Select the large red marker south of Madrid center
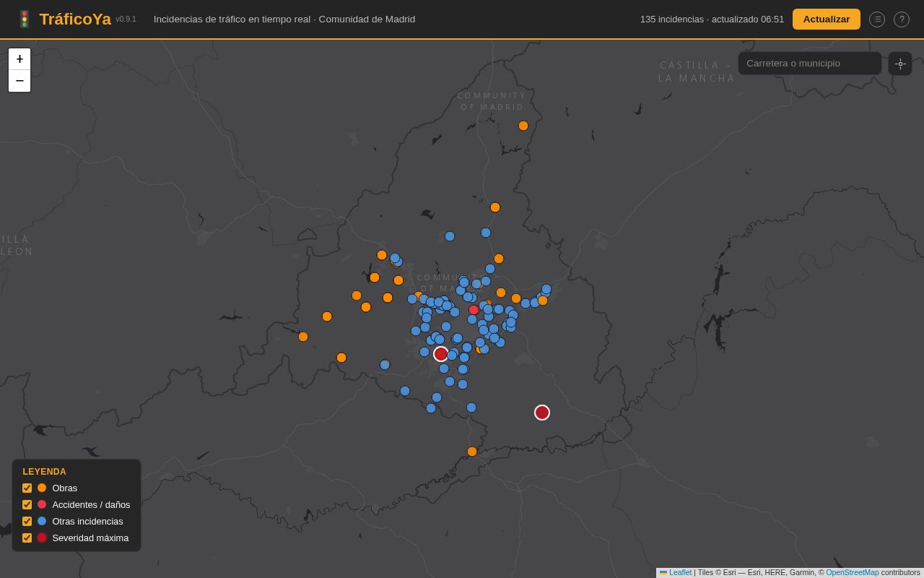The width and height of the screenshot is (924, 578). tap(441, 354)
